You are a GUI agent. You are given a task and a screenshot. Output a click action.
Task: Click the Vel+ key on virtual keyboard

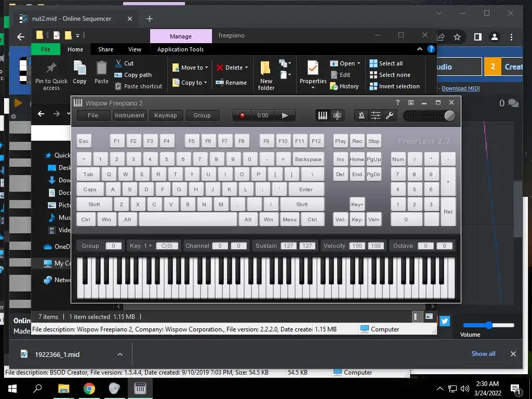tap(374, 220)
